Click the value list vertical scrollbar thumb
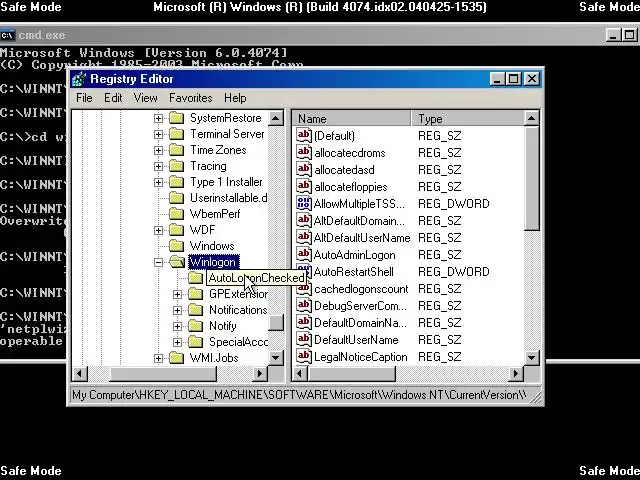 (531, 178)
